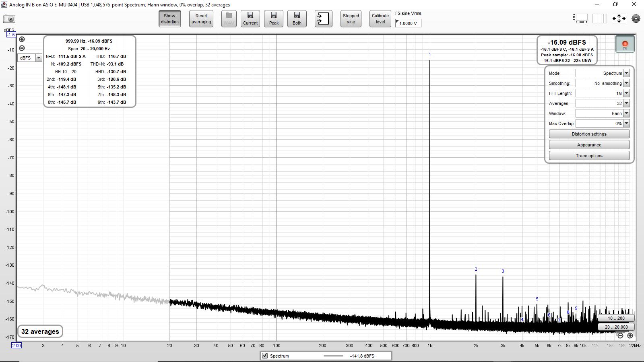Image resolution: width=644 pixels, height=362 pixels.
Task: Click harmonic marker 5 on the spectrum
Action: (x=537, y=299)
